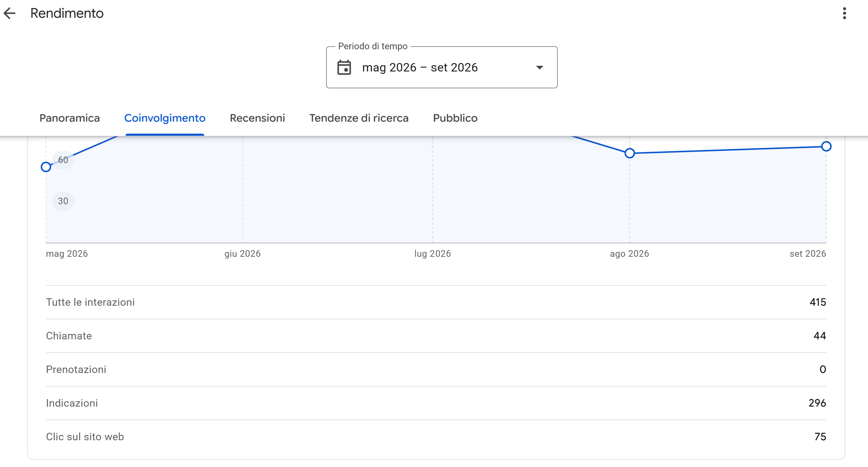Viewport: 868px width, 467px height.
Task: Click the mag 2026 – set 2026 period field
Action: (x=442, y=67)
